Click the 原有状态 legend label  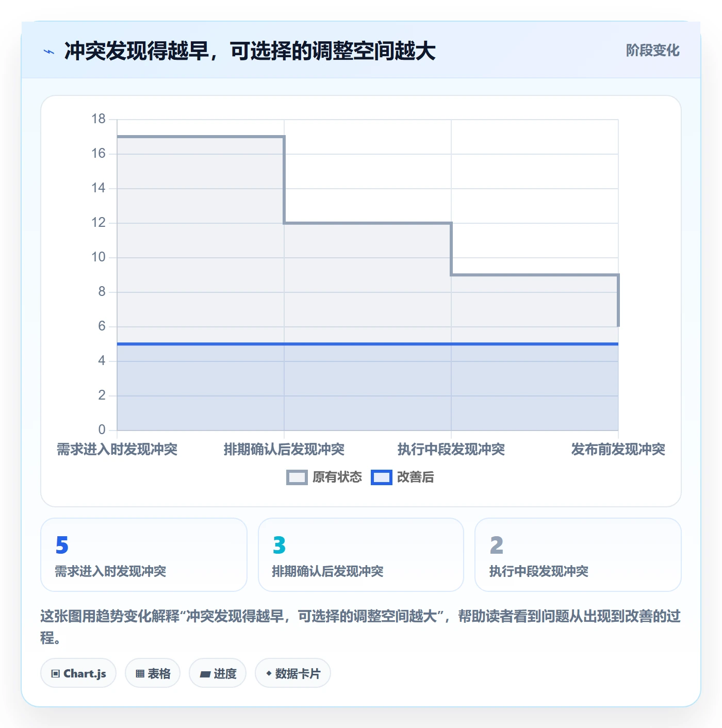(x=337, y=477)
